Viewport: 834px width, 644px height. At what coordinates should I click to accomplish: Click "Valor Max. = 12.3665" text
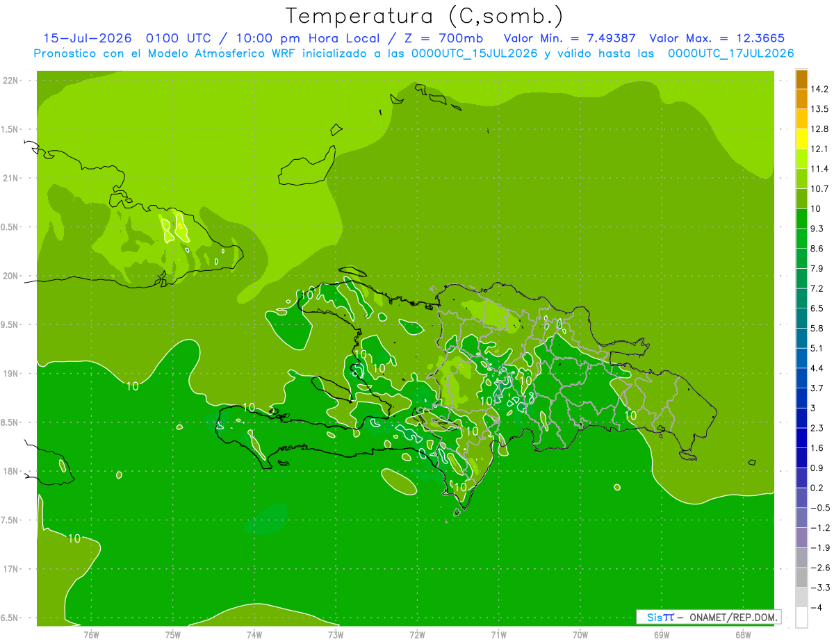click(x=717, y=38)
